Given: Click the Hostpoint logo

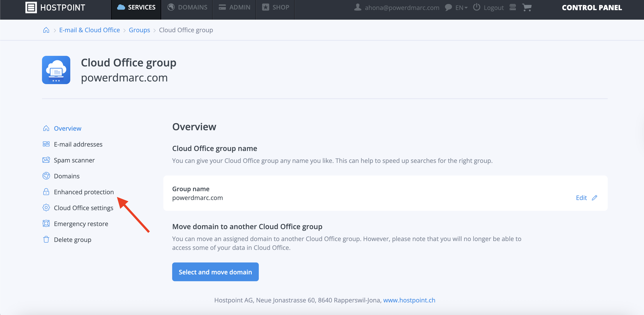Looking at the screenshot, I should [x=55, y=8].
